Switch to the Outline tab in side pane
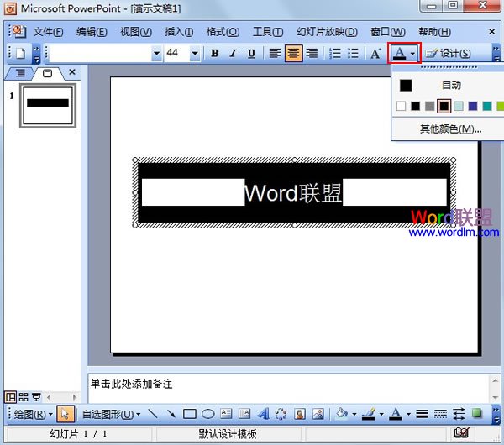The image size is (504, 445). [x=20, y=73]
